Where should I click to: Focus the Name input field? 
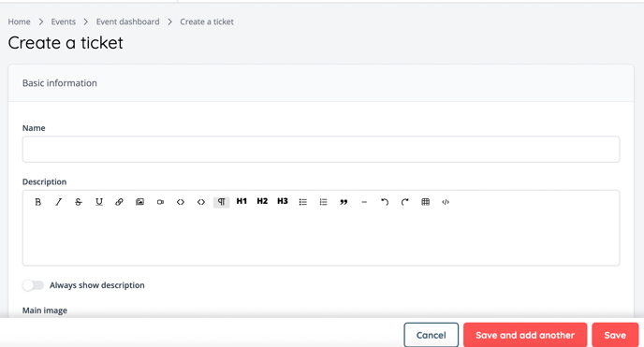point(321,150)
